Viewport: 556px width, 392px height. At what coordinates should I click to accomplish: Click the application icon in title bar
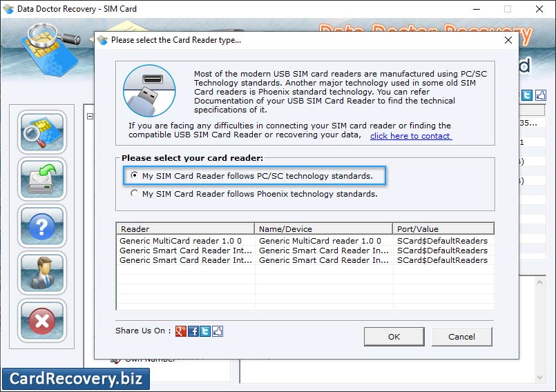8,9
